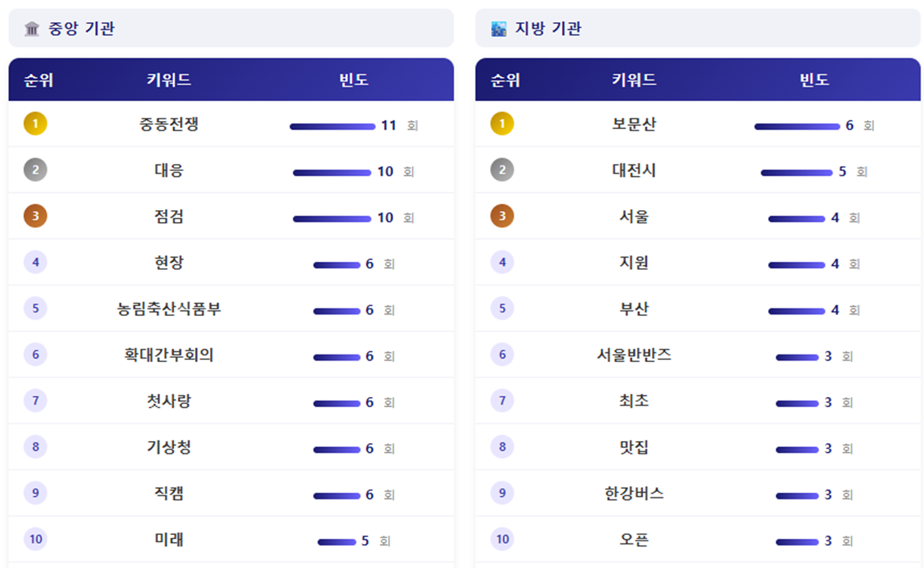924x568 pixels.
Task: Click the gold rank 1 badge for 보문산
Action: point(502,124)
